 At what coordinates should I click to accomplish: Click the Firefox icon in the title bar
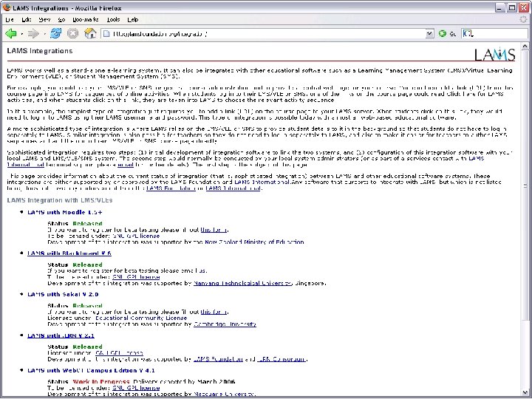pyautogui.click(x=7, y=7)
